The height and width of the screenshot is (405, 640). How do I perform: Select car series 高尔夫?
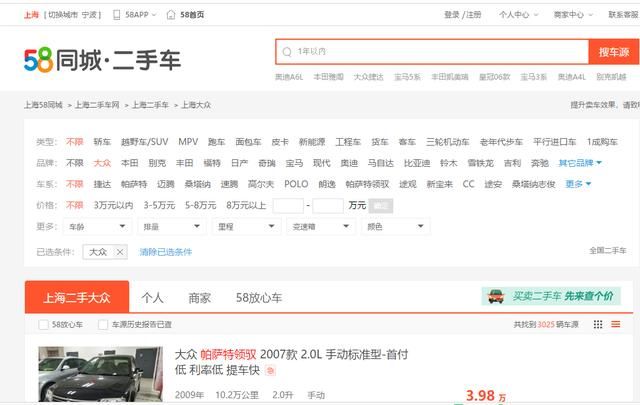click(261, 184)
